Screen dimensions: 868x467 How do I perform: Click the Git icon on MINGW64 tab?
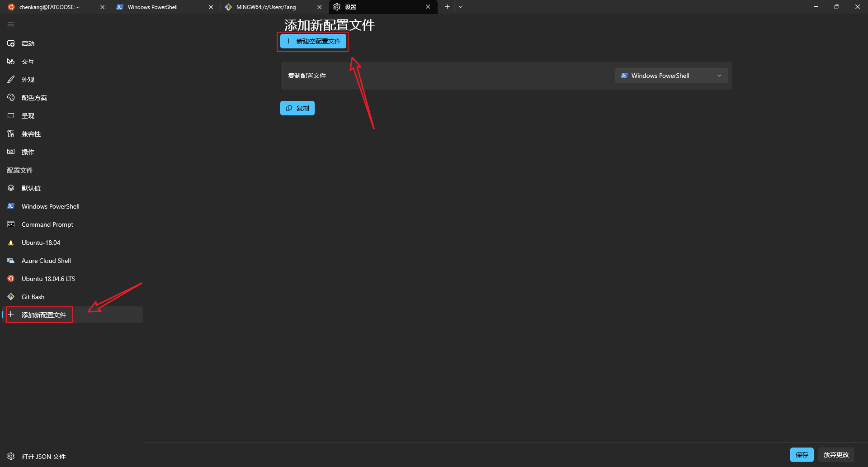(228, 7)
